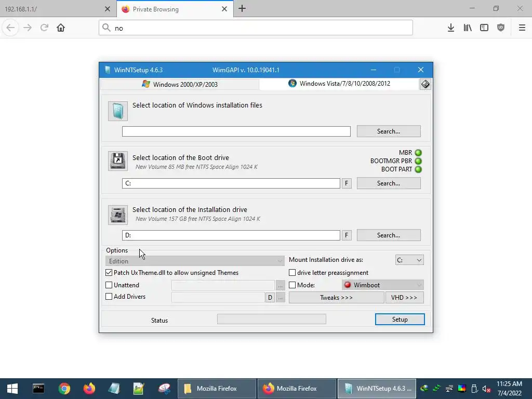
Task: Toggle the Firefox sidebar icon
Action: point(484,28)
